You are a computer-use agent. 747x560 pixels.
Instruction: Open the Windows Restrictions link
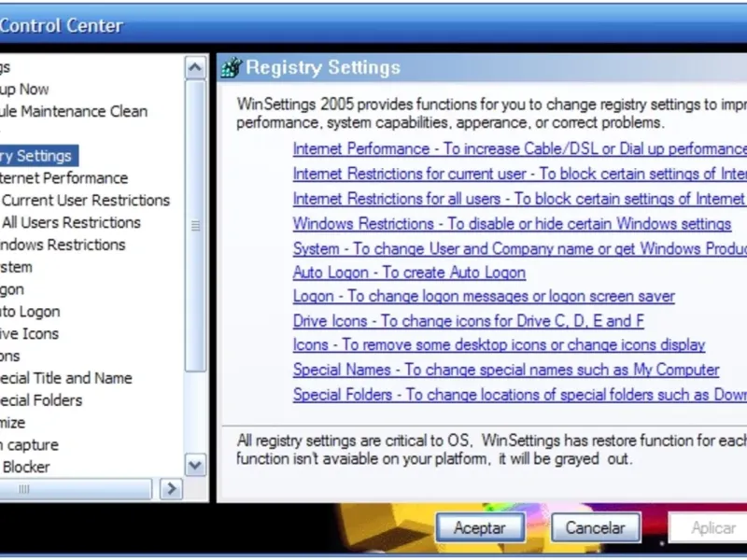(x=512, y=224)
